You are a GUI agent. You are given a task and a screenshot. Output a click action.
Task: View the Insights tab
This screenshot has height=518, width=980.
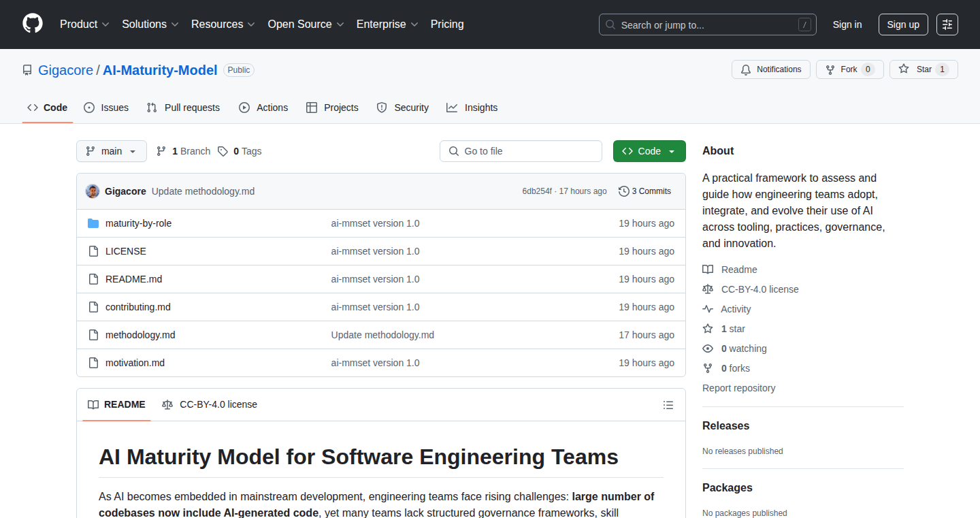tap(472, 108)
